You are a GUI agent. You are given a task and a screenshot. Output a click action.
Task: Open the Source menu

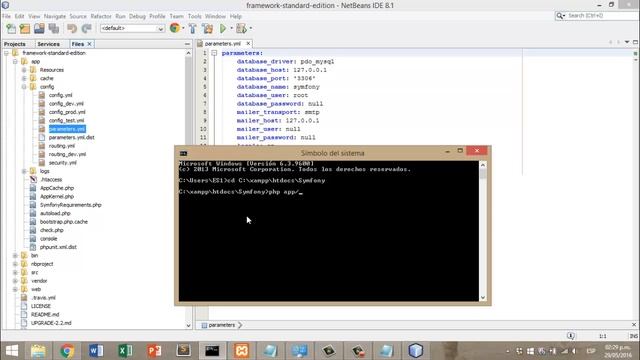[x=78, y=16]
